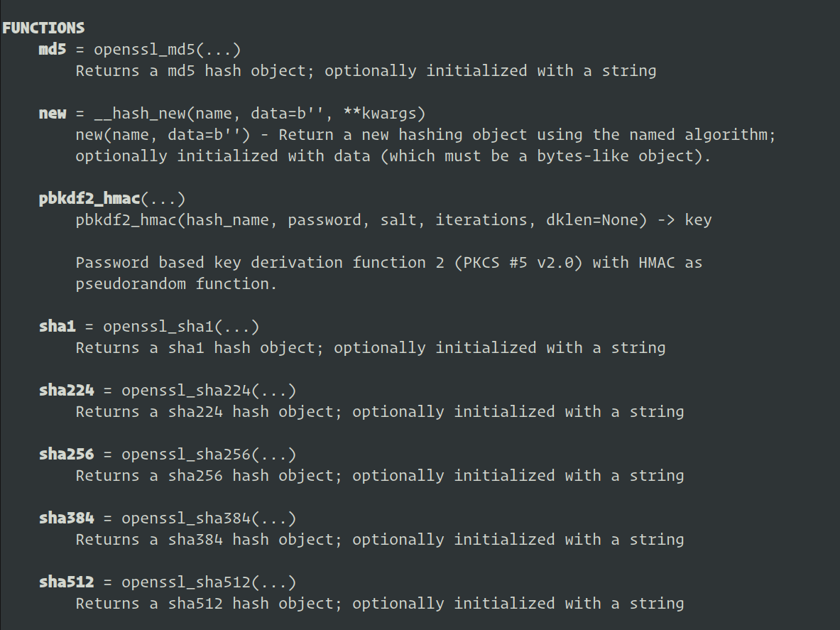Click the openssl_sha256(...) text
The image size is (840, 630).
tap(209, 455)
